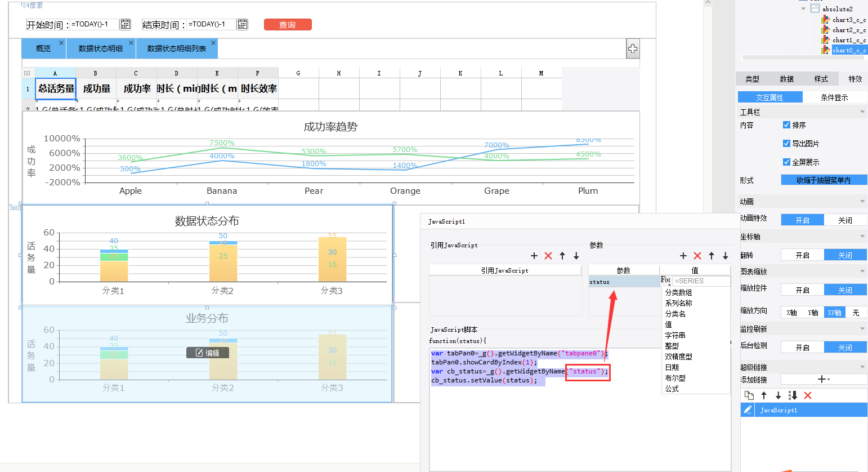Move selected 参数 up
This screenshot has width=868, height=472.
[712, 256]
